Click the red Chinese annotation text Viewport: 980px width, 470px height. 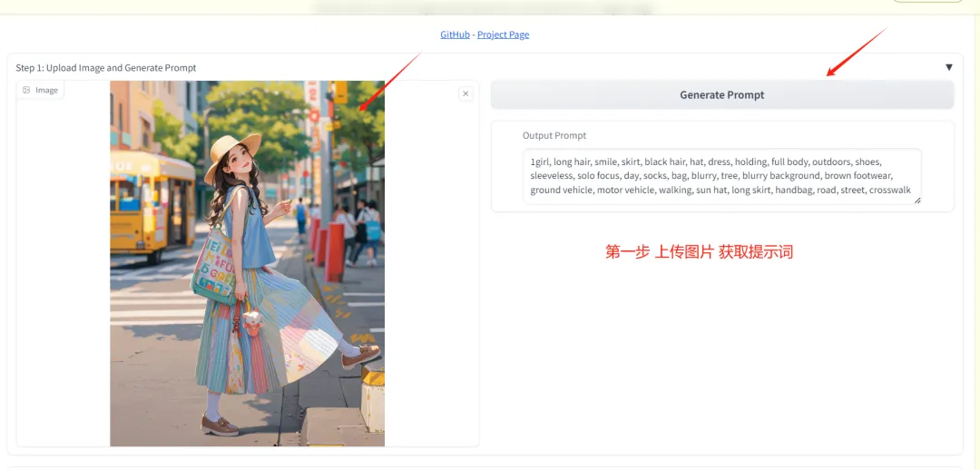[x=699, y=252]
